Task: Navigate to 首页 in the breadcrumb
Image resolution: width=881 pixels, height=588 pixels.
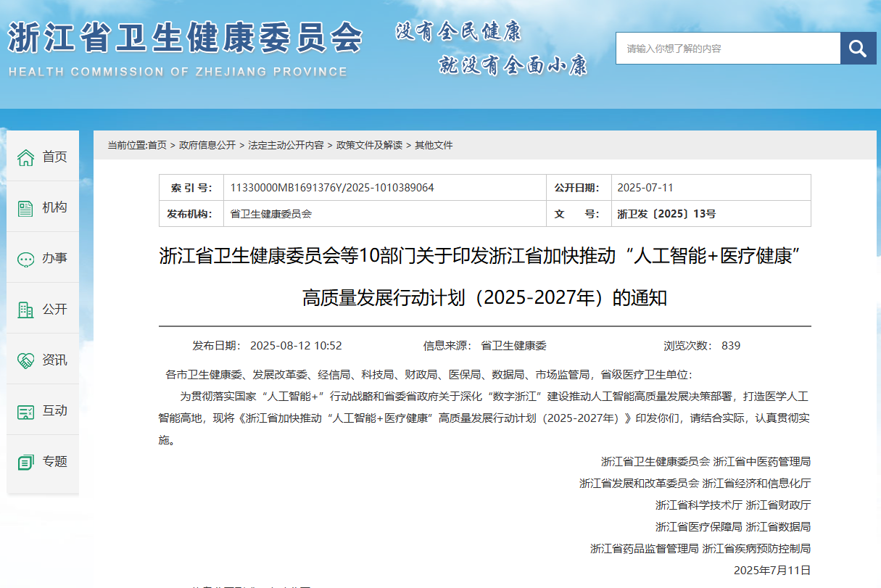Action: click(x=161, y=145)
